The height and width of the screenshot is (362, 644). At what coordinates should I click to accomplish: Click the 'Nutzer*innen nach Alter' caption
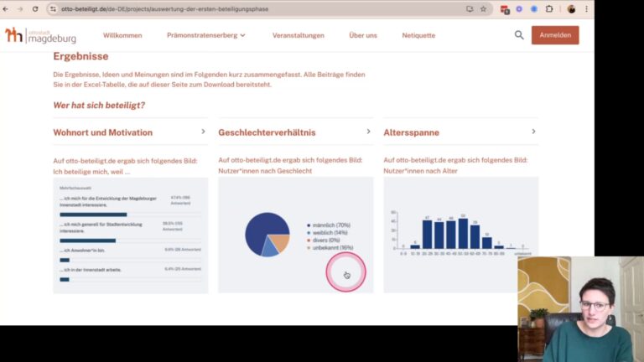coord(420,171)
